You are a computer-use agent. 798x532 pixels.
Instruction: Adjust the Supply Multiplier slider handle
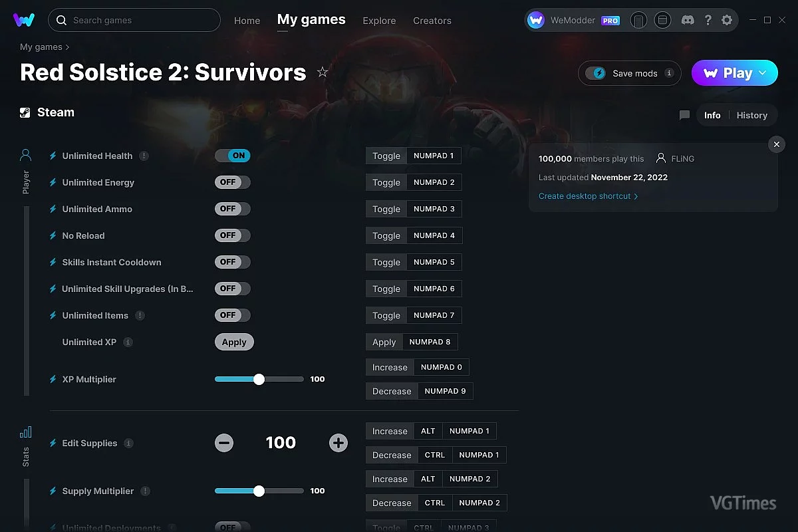[x=259, y=491]
